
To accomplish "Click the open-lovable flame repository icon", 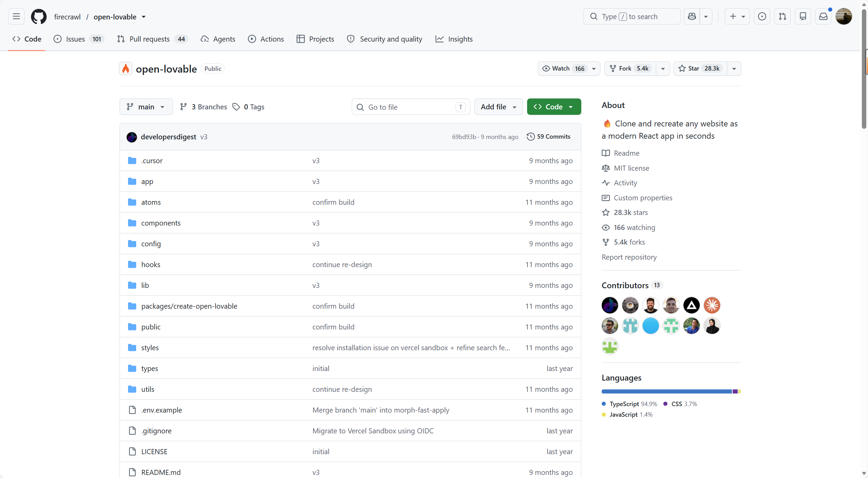I will coord(126,69).
